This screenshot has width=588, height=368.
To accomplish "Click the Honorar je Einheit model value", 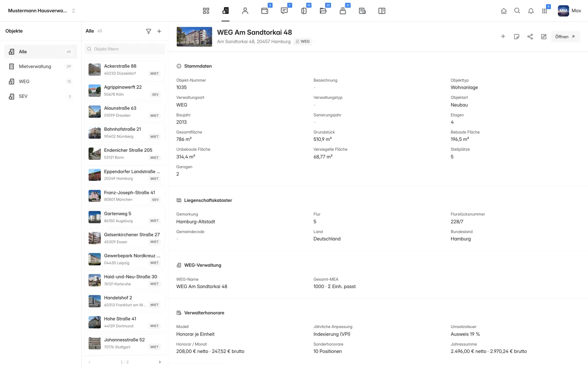I will coord(195,334).
